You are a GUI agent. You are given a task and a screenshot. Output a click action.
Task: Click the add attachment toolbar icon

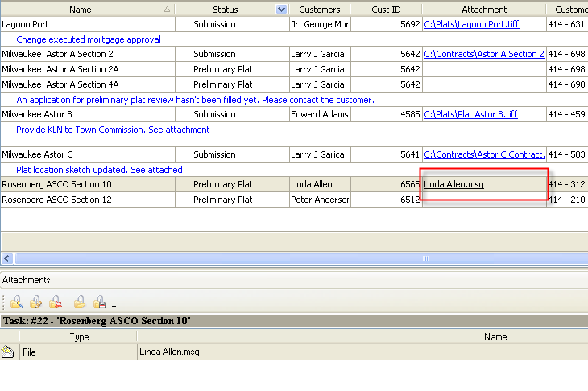click(16, 303)
